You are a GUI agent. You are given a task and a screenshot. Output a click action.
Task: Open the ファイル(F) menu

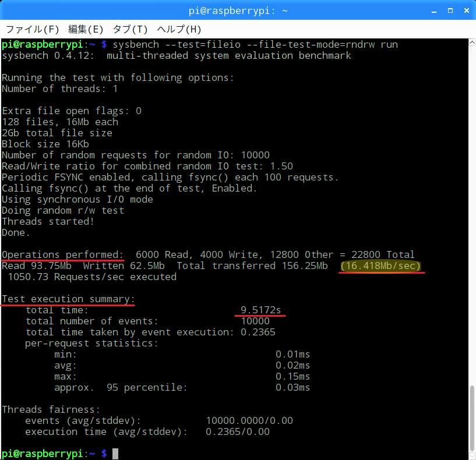pyautogui.click(x=33, y=30)
